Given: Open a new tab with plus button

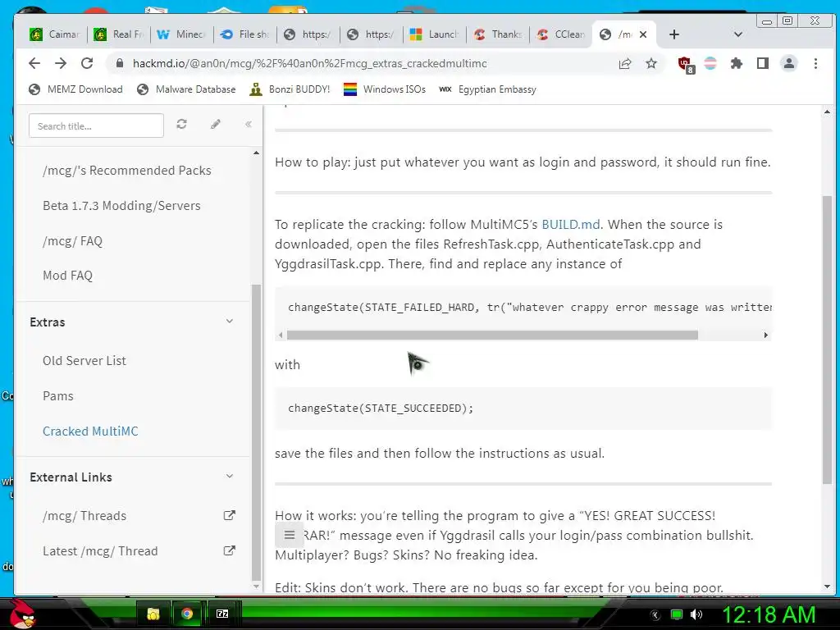Looking at the screenshot, I should 674,34.
